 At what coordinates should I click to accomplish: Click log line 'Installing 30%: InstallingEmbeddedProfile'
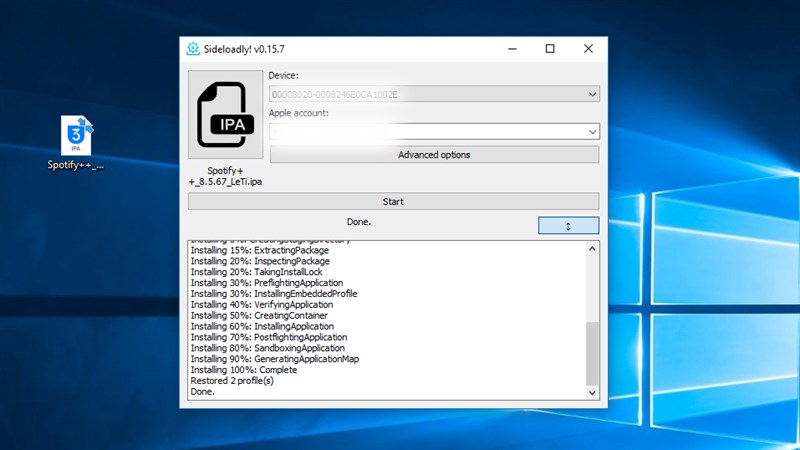pos(274,293)
